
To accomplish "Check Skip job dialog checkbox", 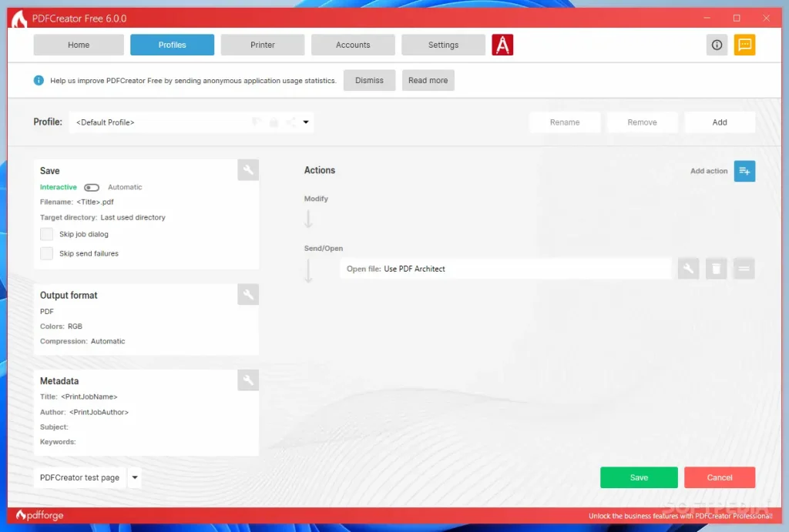I will tap(46, 234).
